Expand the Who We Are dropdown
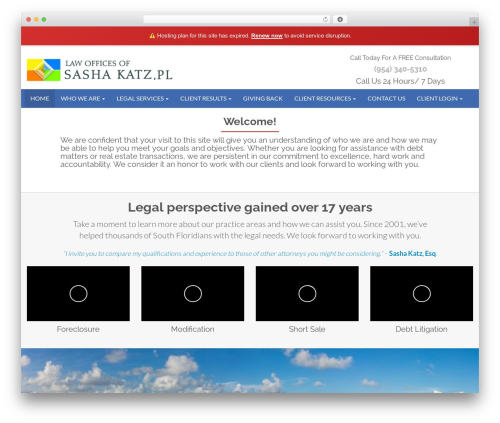 (83, 99)
